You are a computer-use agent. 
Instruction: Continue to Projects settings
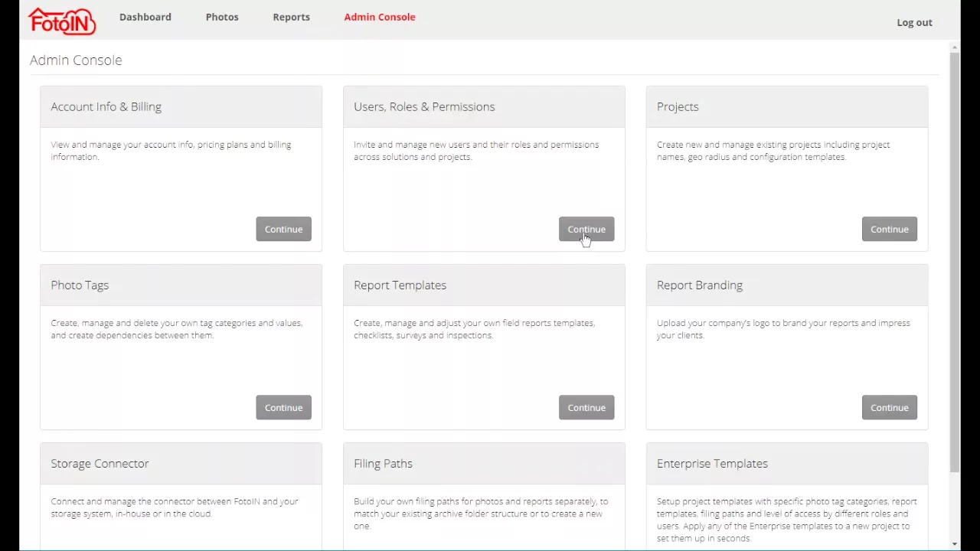[890, 229]
